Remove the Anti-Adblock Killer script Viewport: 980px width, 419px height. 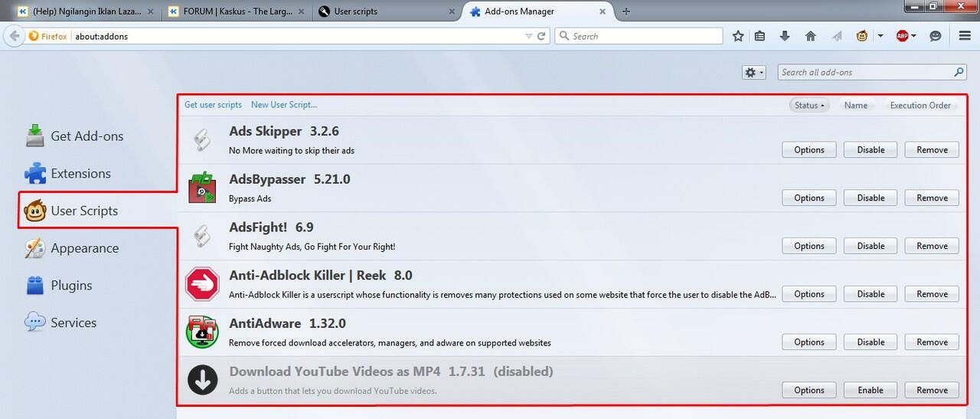[932, 294]
